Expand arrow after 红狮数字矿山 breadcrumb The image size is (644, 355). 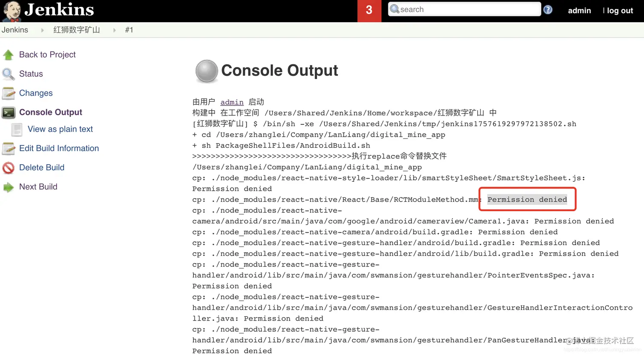[x=115, y=30]
